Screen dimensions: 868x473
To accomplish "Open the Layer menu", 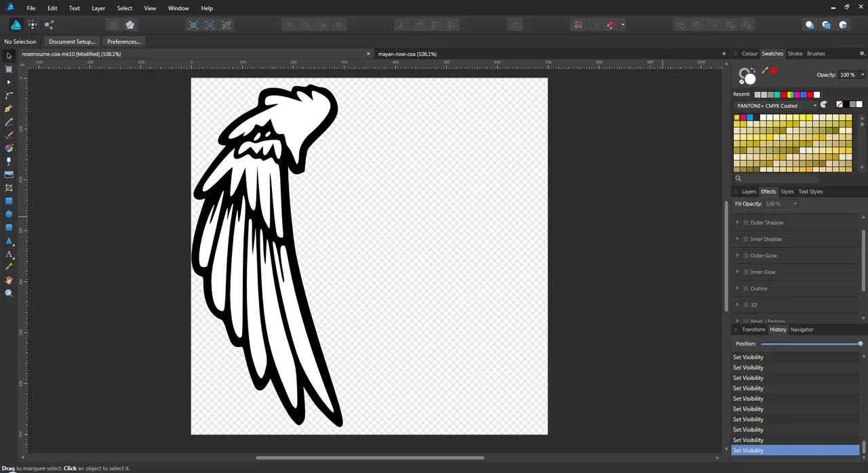I will [x=98, y=8].
